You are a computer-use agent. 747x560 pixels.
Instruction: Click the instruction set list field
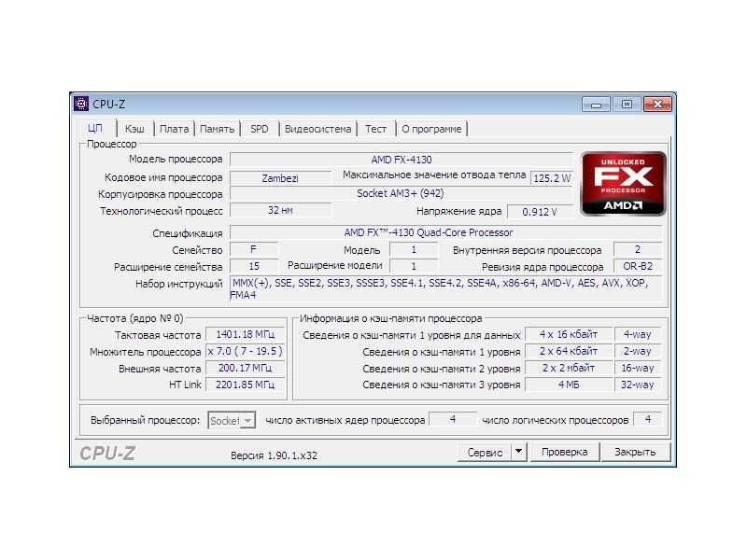tap(446, 288)
